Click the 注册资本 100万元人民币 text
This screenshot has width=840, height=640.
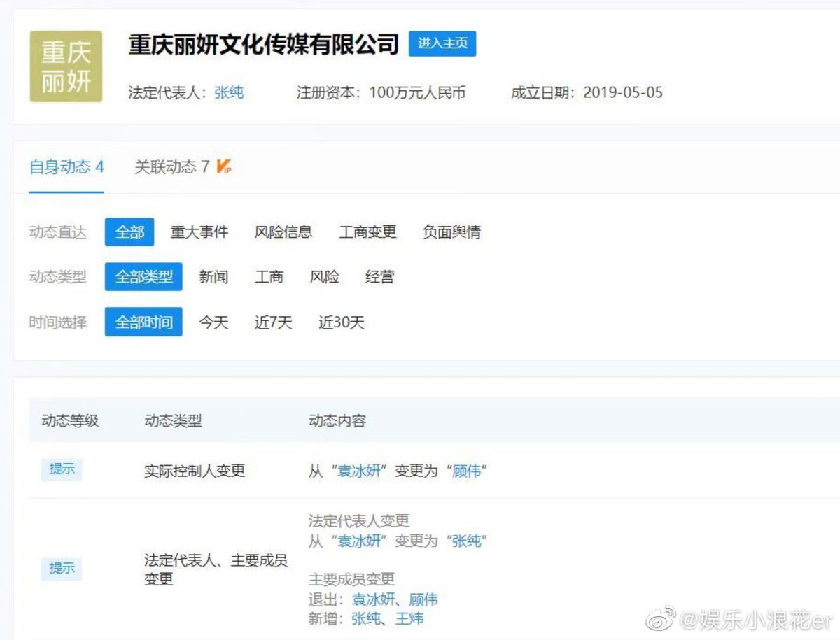tap(381, 92)
